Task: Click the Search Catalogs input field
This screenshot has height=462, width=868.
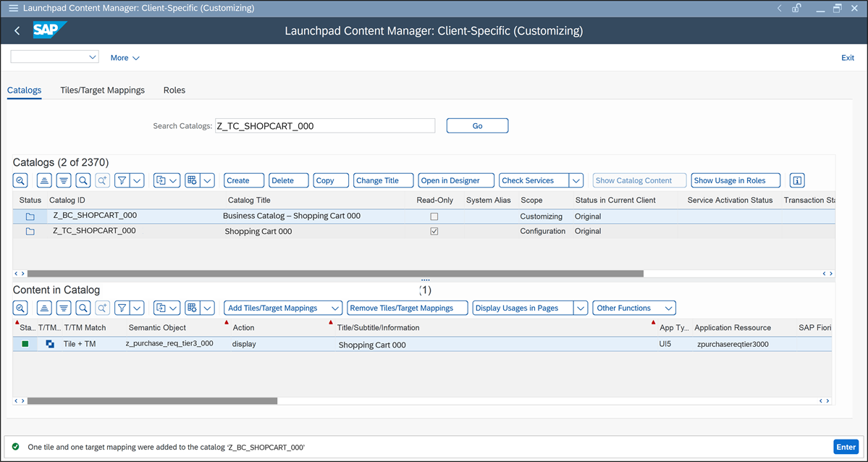Action: (x=325, y=126)
